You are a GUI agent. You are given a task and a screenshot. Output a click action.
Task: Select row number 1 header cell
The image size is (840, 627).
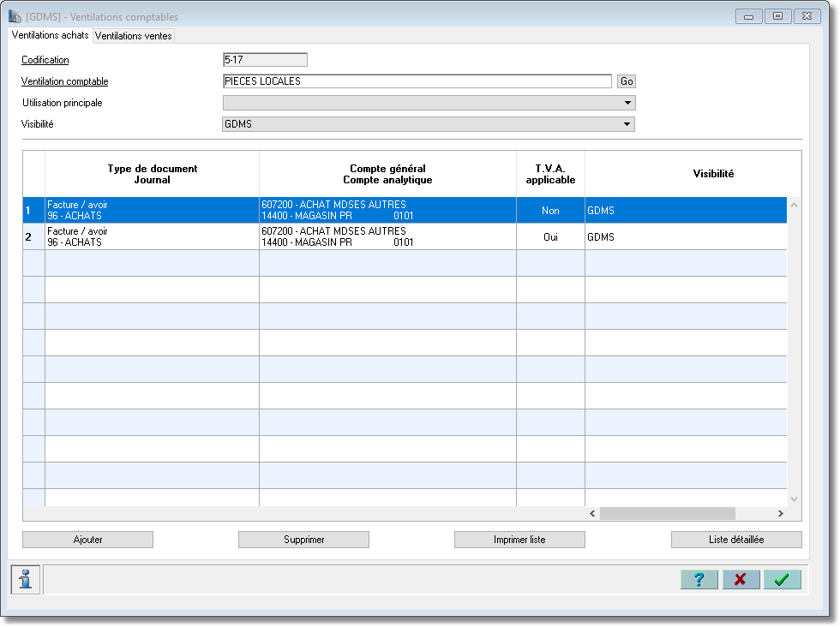[x=33, y=211]
